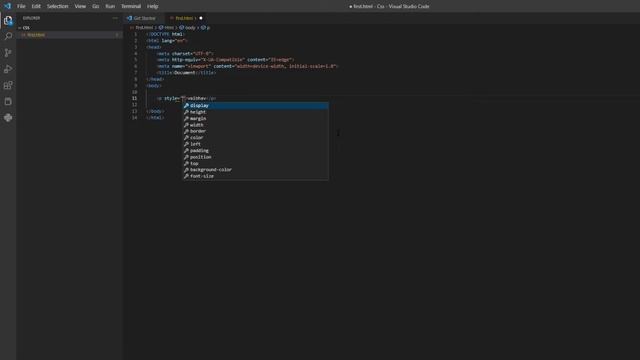Open the File menu

tap(21, 6)
